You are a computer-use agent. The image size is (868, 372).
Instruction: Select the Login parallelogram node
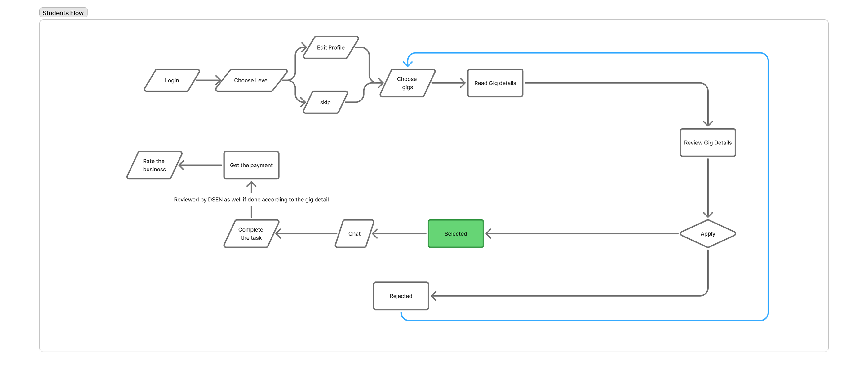171,81
